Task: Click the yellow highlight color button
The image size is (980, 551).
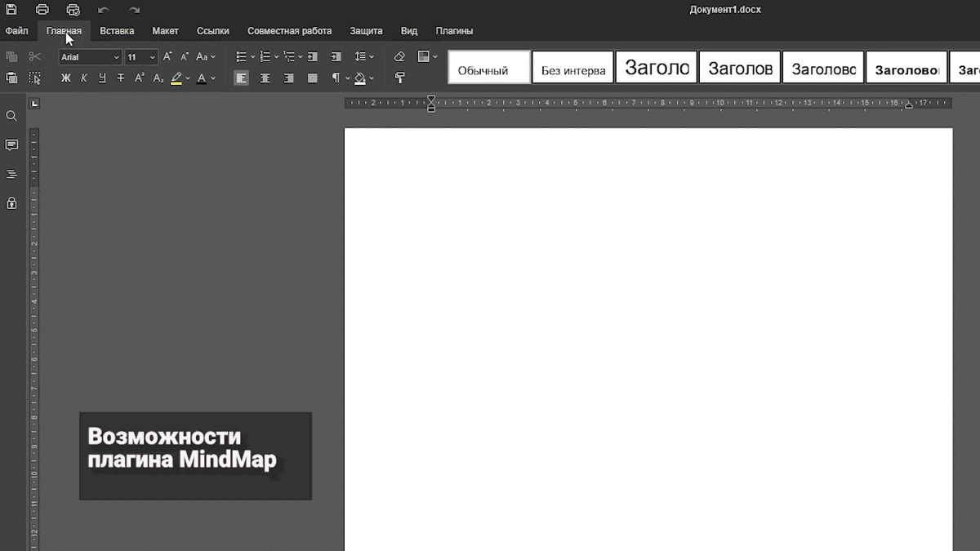Action: pyautogui.click(x=176, y=78)
